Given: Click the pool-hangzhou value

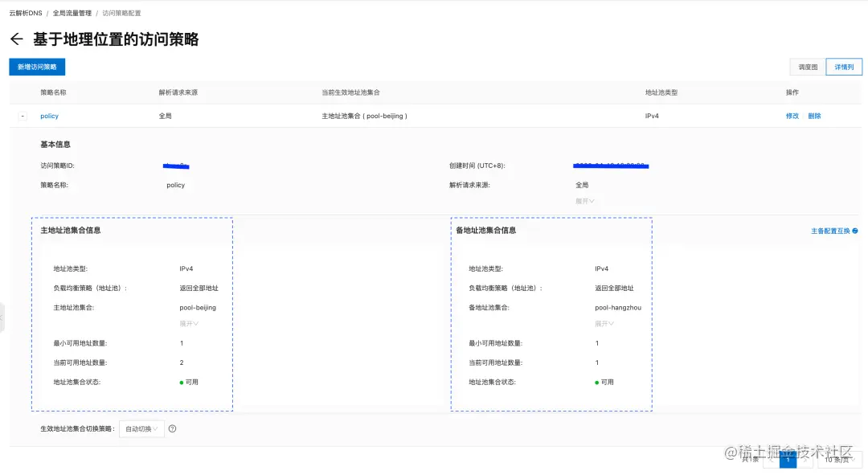Looking at the screenshot, I should (x=618, y=308).
